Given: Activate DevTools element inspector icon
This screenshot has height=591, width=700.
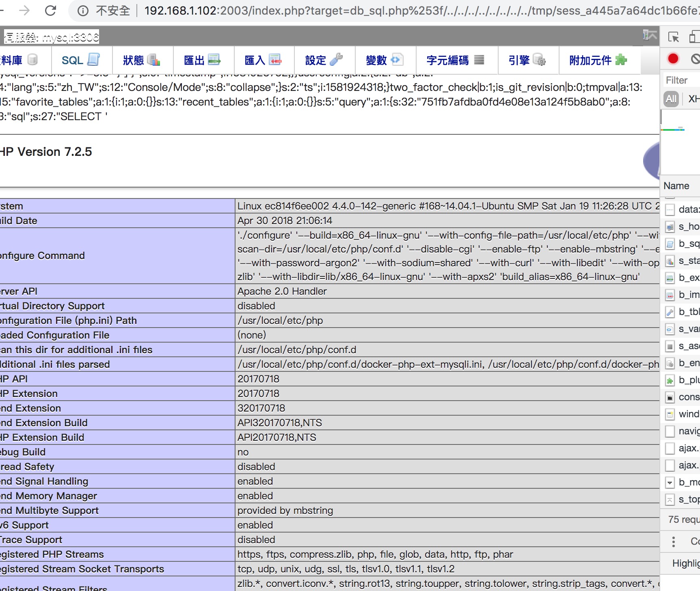Looking at the screenshot, I should (673, 37).
